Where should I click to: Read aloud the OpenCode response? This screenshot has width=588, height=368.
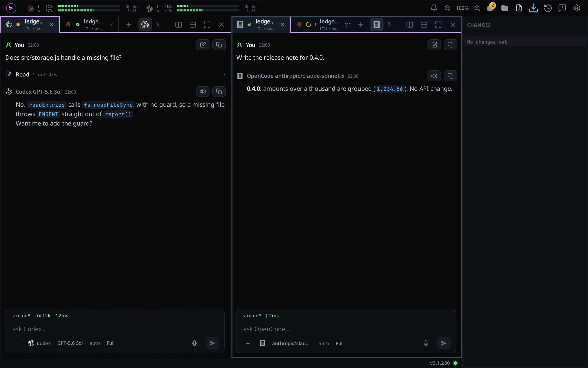[434, 76]
